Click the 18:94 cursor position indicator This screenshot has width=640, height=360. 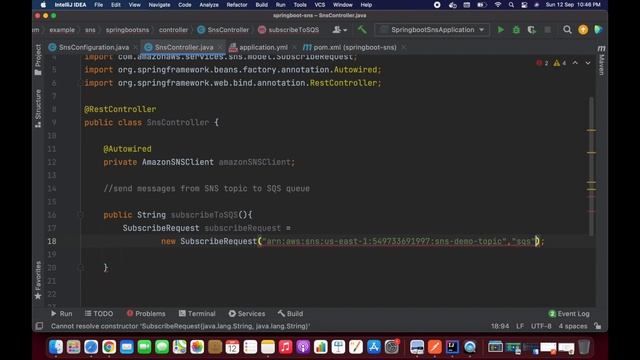pyautogui.click(x=500, y=326)
